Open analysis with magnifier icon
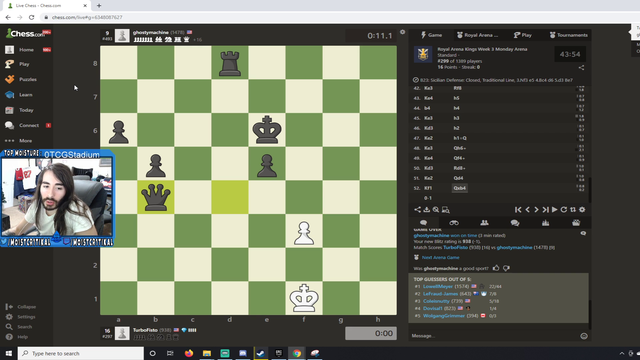 tap(436, 209)
